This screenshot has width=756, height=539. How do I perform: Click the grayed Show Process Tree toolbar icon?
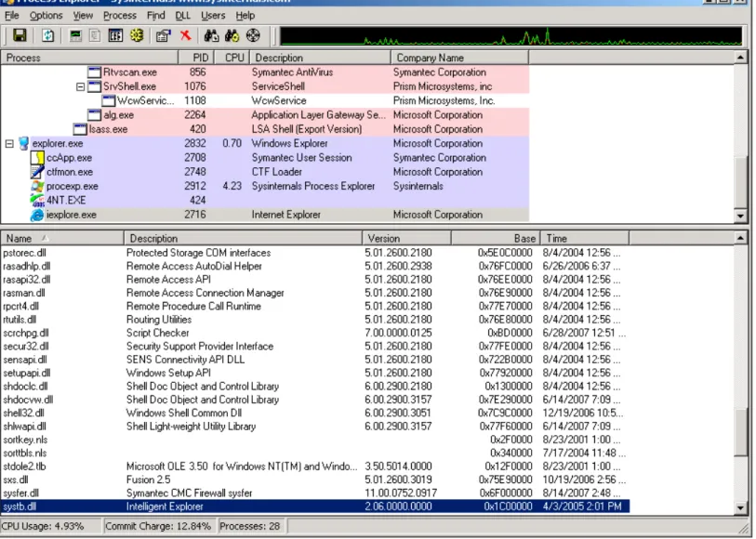point(95,35)
